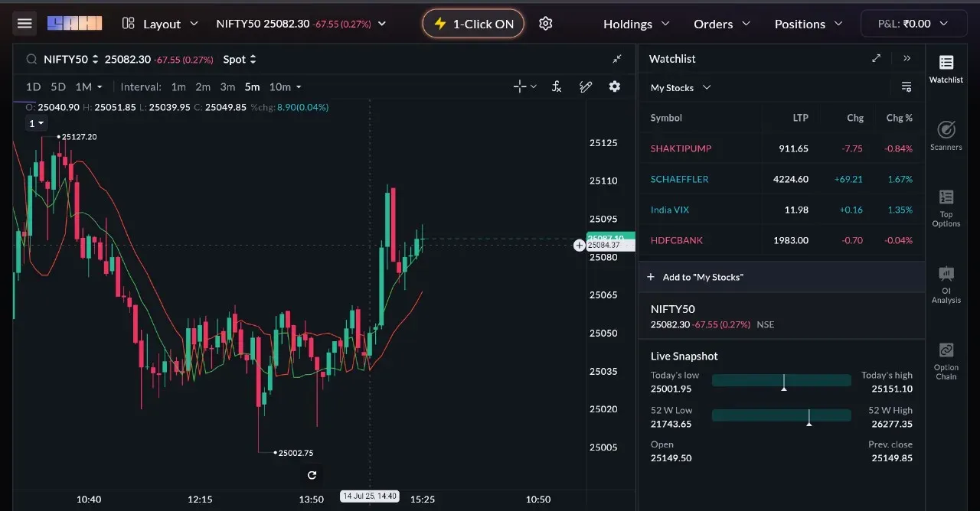Image resolution: width=980 pixels, height=511 pixels.
Task: Open chart indicators (fx) menu
Action: [557, 86]
